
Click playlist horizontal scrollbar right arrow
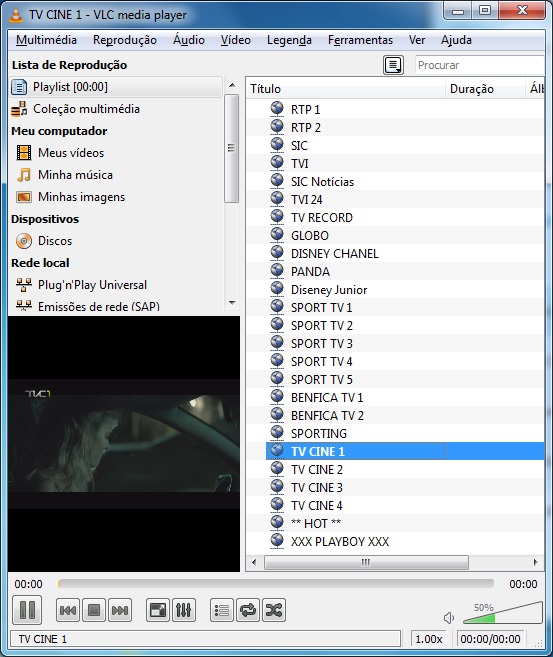pyautogui.click(x=536, y=562)
